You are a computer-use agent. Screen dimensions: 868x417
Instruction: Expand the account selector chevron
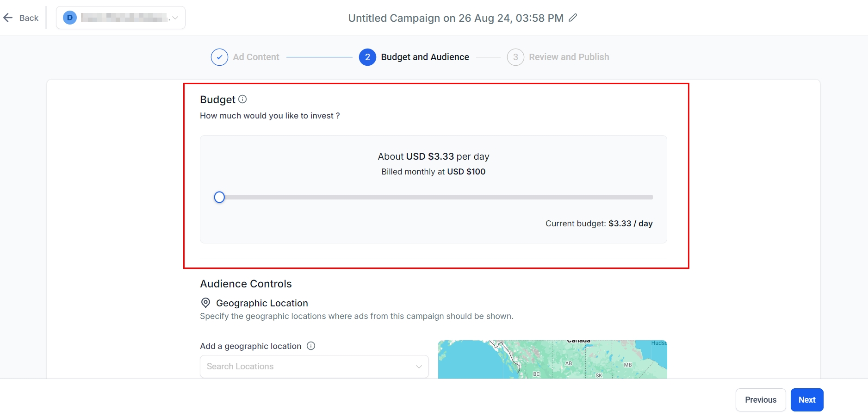(175, 18)
